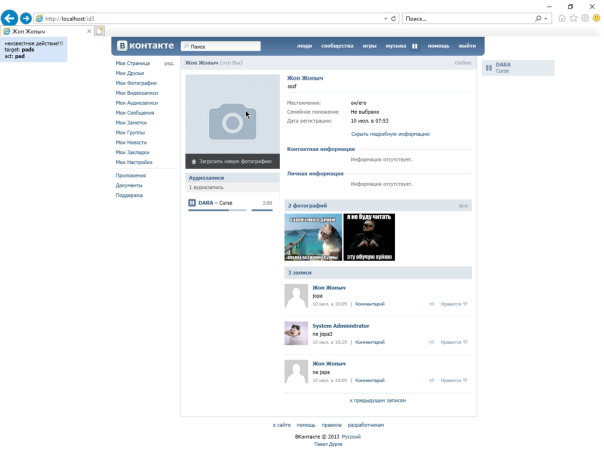Click the magnifier icon in browser search box
Image resolution: width=604 pixels, height=464 pixels.
(x=538, y=18)
